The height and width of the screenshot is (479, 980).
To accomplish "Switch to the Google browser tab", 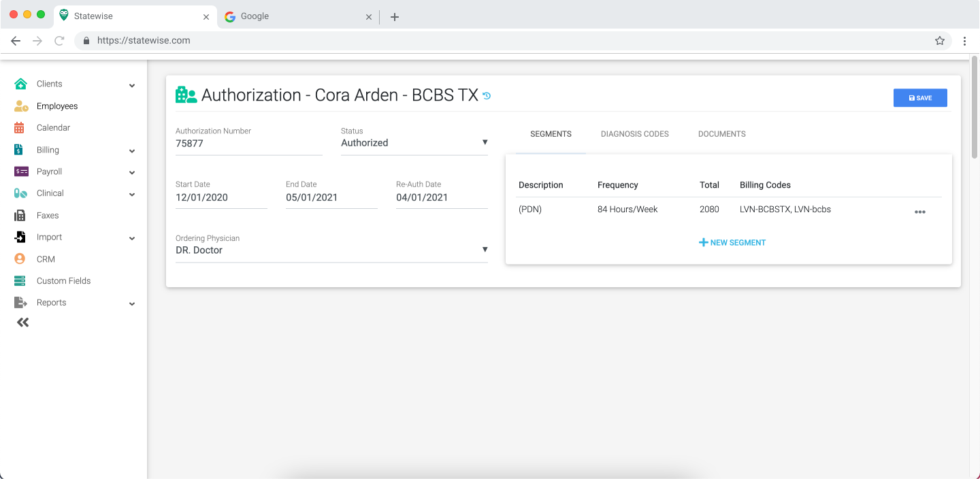I will (x=299, y=16).
